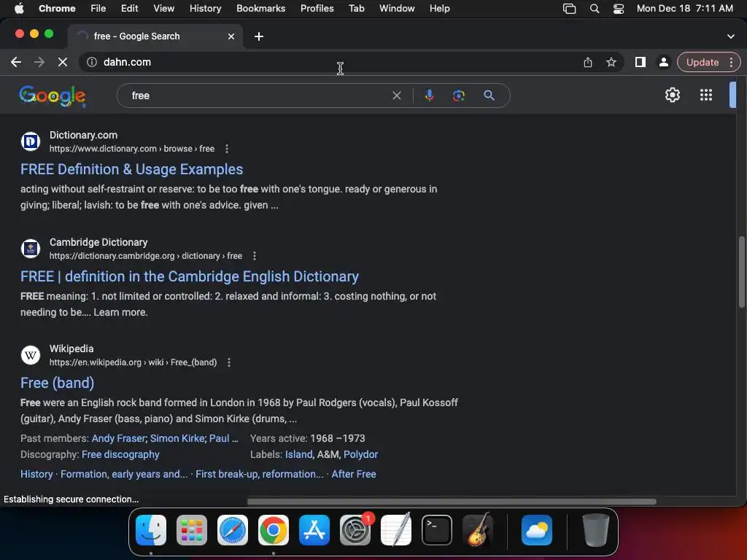747x560 pixels.
Task: Bookmark this page with the star
Action: [x=611, y=62]
